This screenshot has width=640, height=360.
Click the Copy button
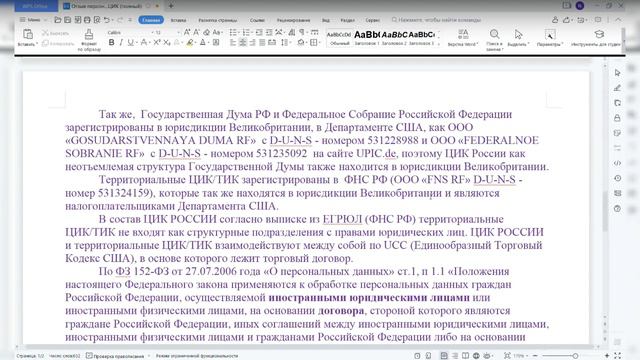(x=58, y=43)
